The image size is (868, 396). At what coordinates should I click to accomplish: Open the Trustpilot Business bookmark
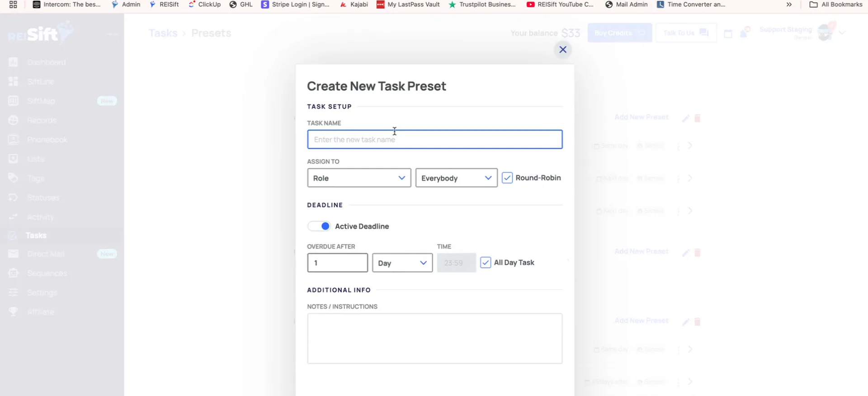coord(482,5)
